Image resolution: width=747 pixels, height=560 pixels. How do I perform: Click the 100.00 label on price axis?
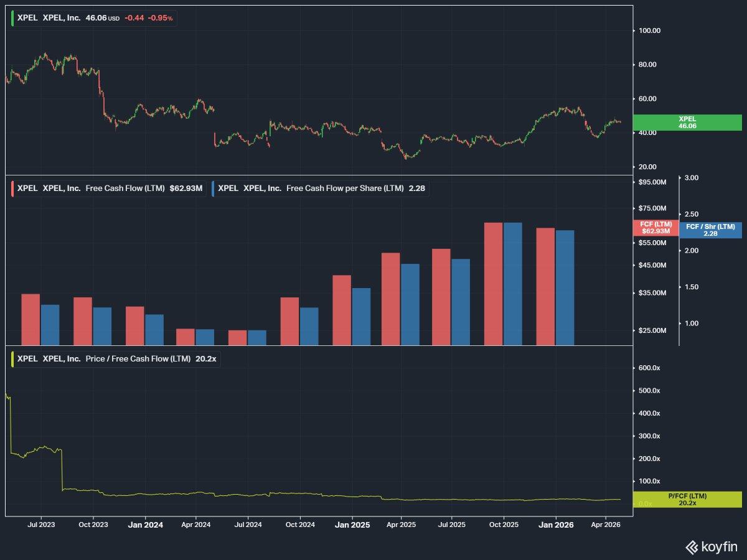pyautogui.click(x=649, y=30)
